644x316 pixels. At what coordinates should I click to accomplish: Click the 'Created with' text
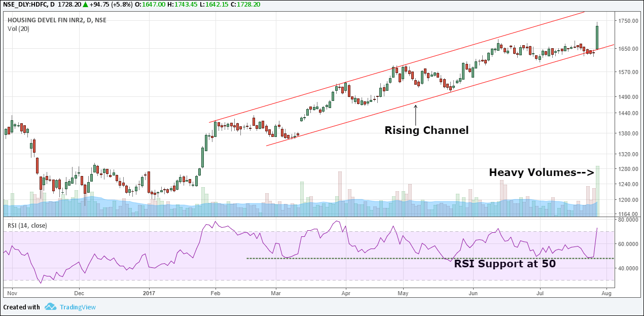(x=21, y=307)
